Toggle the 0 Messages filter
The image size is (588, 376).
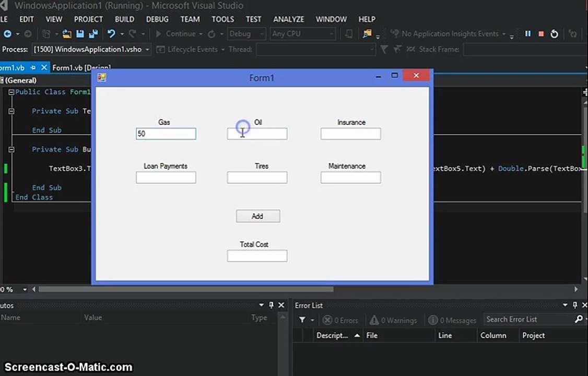(452, 320)
